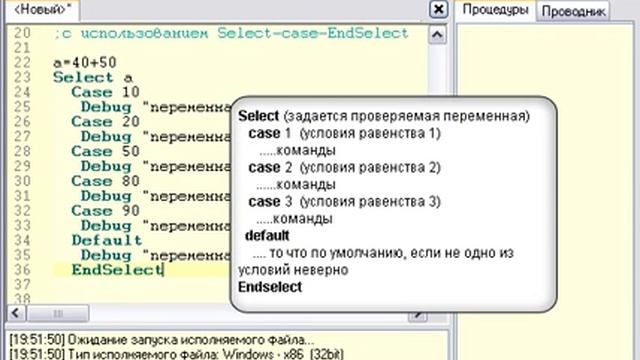Open the Проводник panel tab
This screenshot has width=640, height=360.
pyautogui.click(x=573, y=11)
